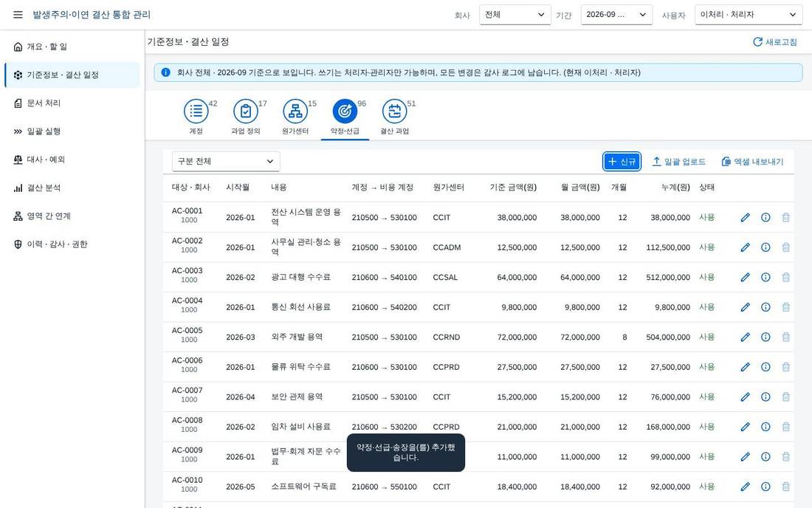Click the 대상 · 회사 column header
Image resolution: width=812 pixels, height=508 pixels.
pyautogui.click(x=191, y=188)
